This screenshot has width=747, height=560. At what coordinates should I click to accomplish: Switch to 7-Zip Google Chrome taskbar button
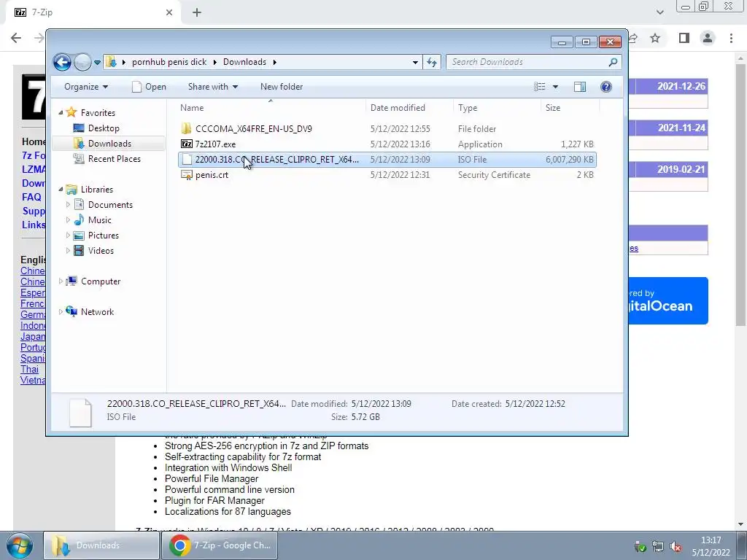(x=220, y=545)
